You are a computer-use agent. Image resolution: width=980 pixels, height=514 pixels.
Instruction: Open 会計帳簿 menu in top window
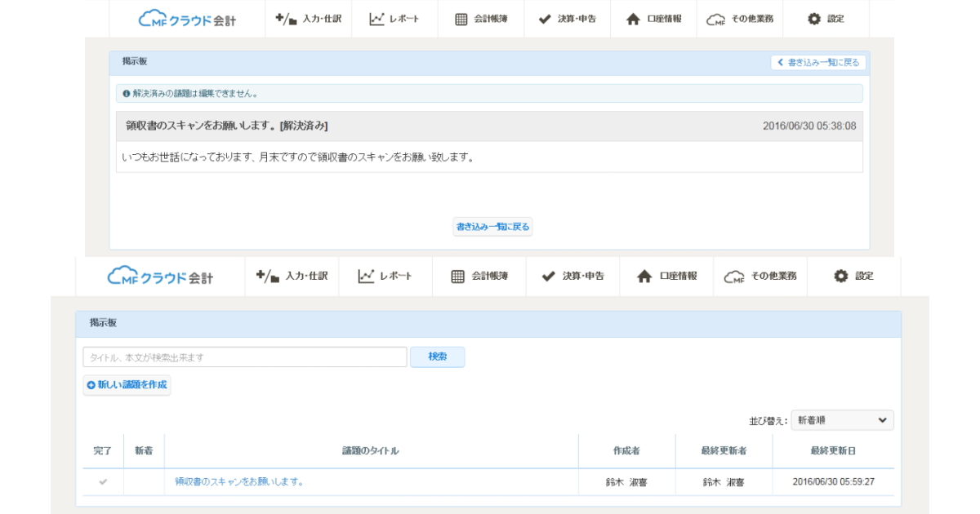(481, 19)
